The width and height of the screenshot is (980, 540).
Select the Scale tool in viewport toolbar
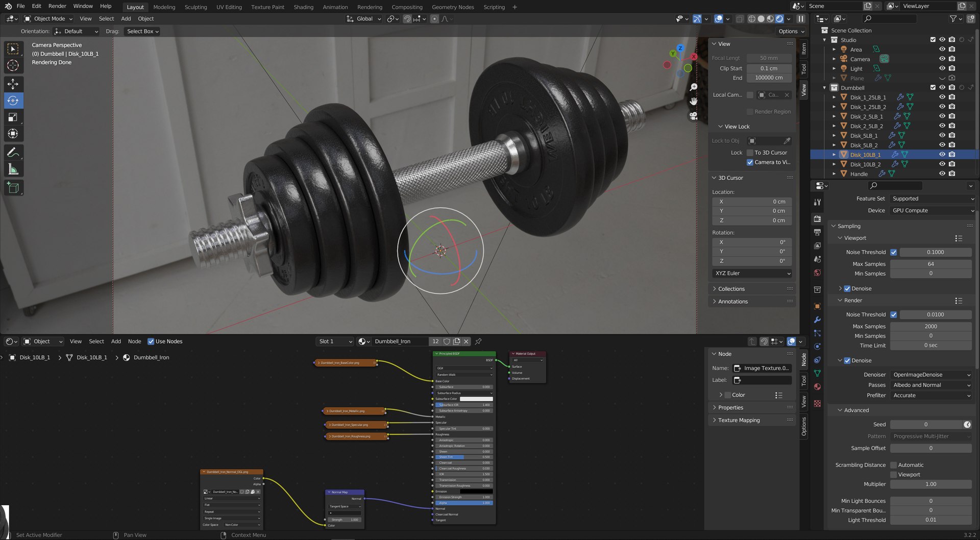(13, 117)
